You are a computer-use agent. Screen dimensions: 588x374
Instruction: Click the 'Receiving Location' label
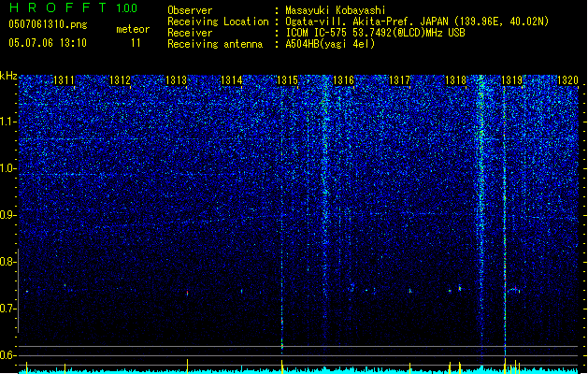point(218,22)
